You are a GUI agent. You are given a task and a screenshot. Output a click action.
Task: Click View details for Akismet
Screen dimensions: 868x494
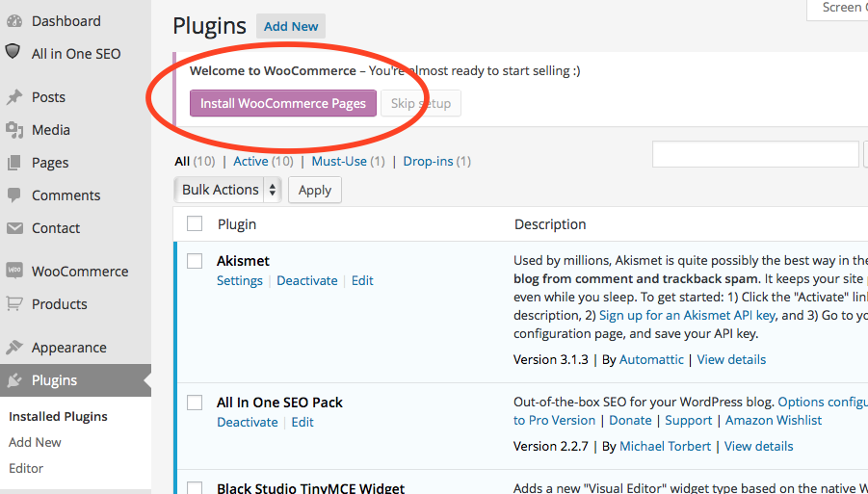[x=731, y=359]
